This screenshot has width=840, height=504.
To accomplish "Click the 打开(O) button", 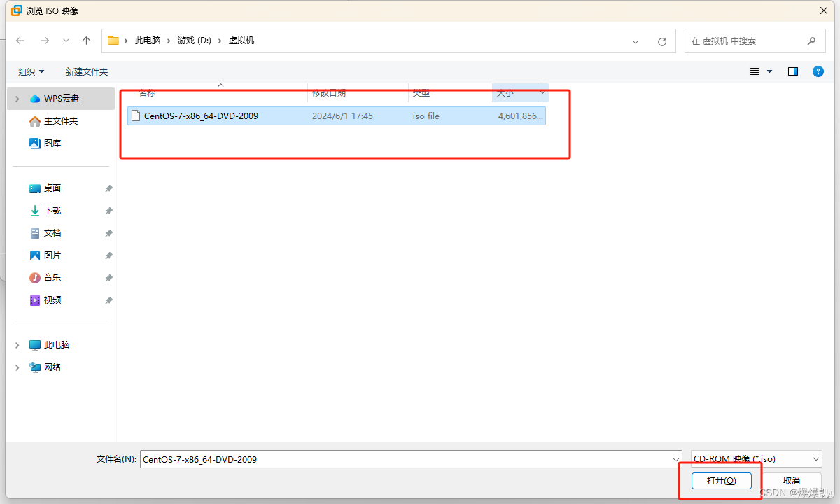I will tap(721, 481).
